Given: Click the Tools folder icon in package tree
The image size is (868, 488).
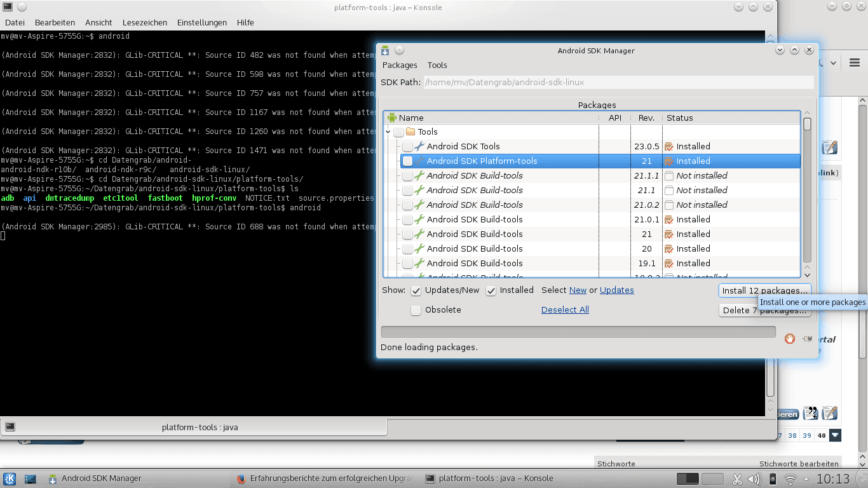Looking at the screenshot, I should 410,132.
